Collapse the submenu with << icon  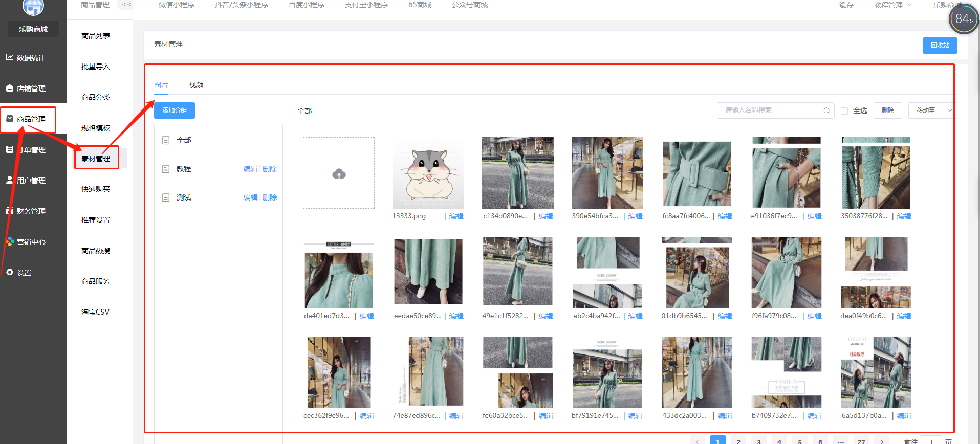[126, 5]
